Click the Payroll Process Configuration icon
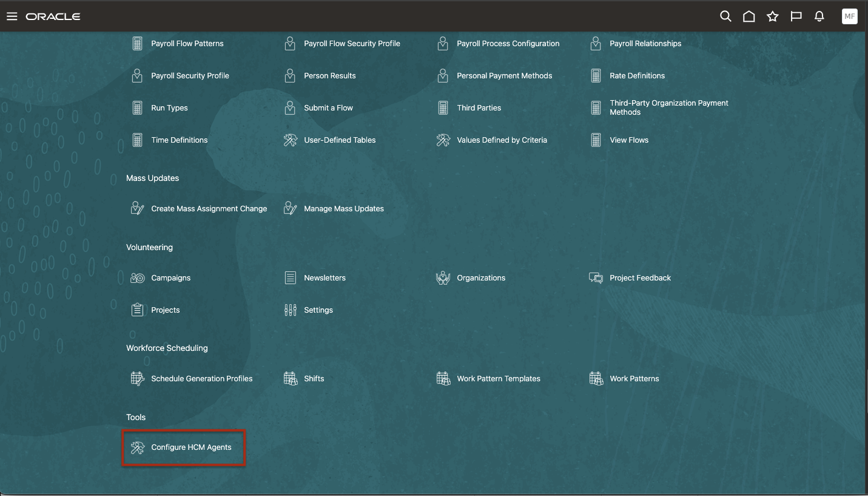868x496 pixels. tap(443, 44)
